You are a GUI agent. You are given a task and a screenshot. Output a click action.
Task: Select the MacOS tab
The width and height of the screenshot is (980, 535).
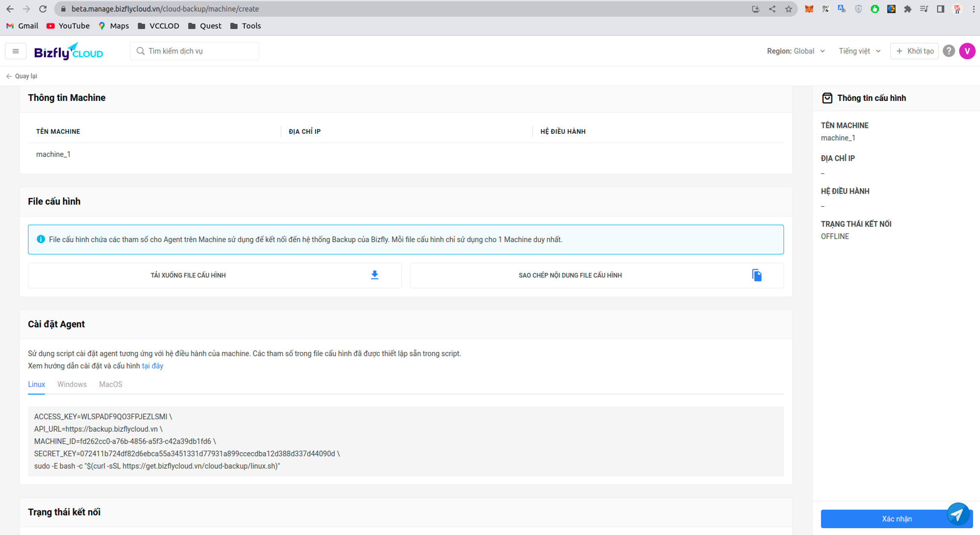tap(110, 384)
